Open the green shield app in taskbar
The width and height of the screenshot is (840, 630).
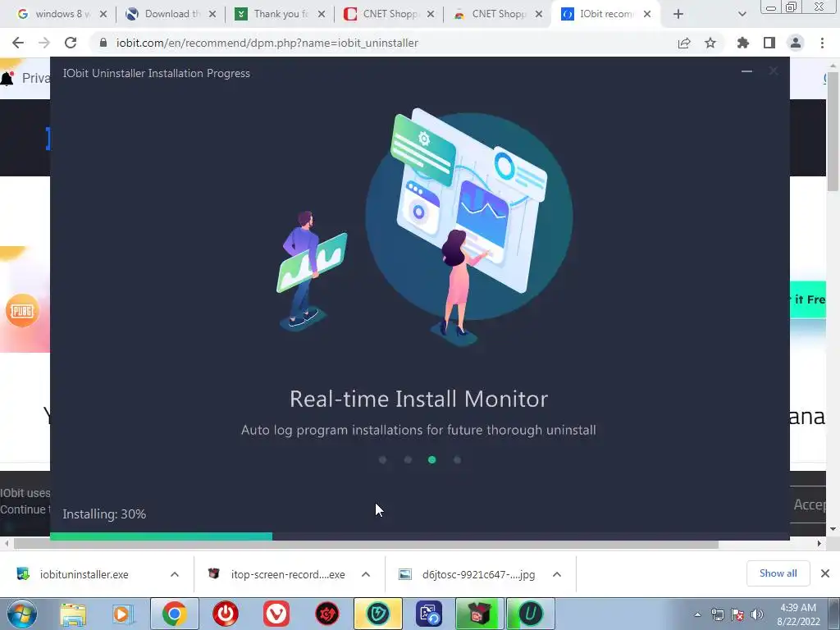(377, 614)
